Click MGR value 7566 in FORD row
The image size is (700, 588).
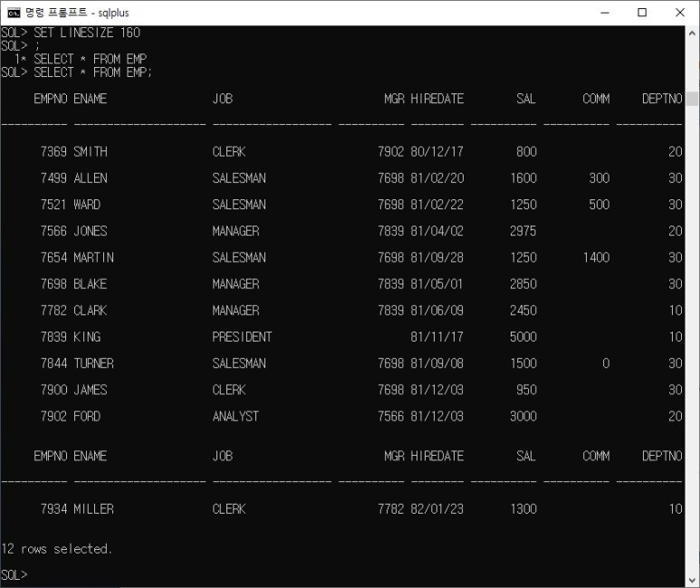(x=390, y=417)
